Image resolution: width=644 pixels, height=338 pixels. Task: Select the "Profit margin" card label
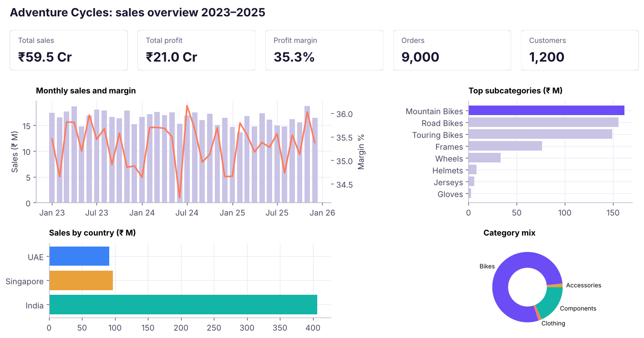pos(295,40)
